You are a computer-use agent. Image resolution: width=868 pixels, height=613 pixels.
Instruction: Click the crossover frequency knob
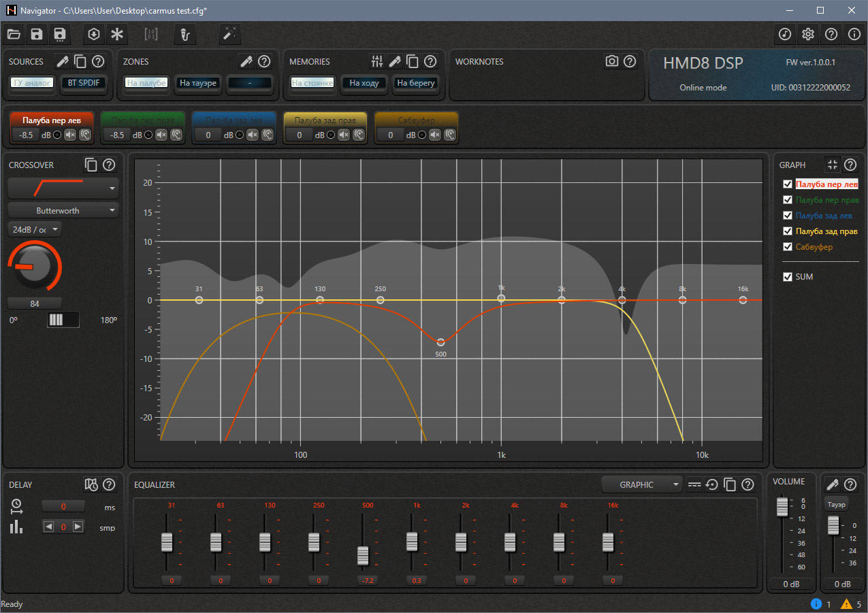tap(33, 267)
